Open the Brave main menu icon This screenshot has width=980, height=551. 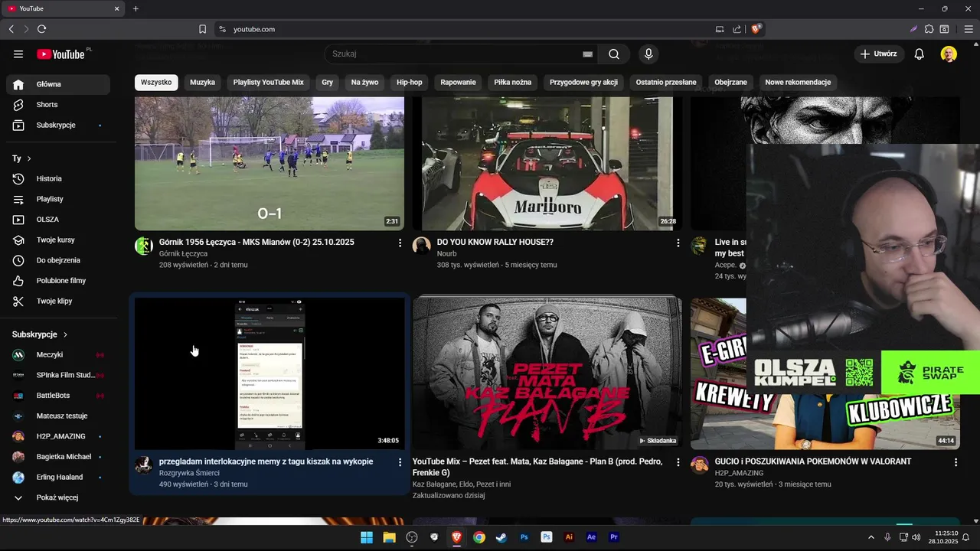click(x=969, y=29)
